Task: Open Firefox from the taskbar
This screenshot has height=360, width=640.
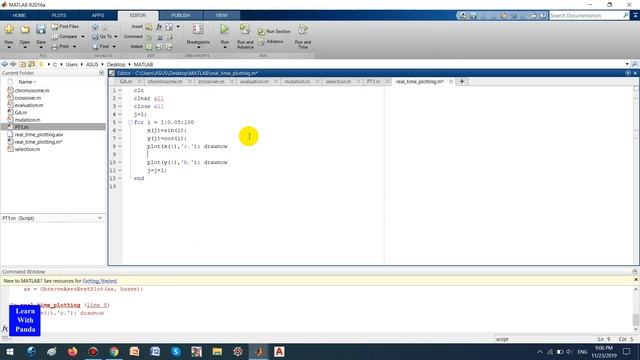Action: tap(73, 351)
